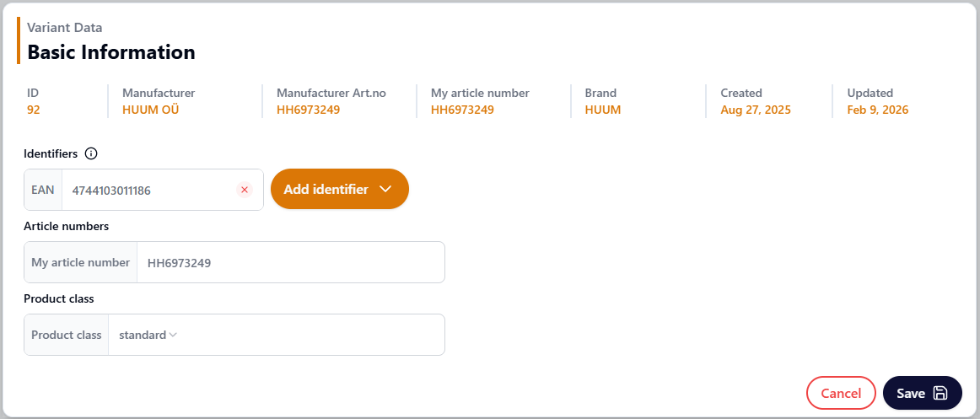Cancel the variant data edits
Viewport: 980px width, 419px height.
tap(841, 394)
